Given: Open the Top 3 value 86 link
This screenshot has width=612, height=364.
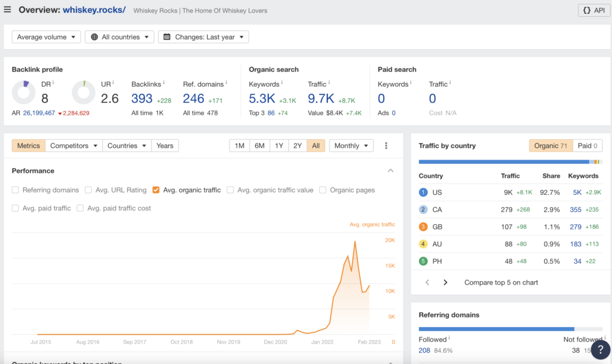Looking at the screenshot, I should coord(271,113).
